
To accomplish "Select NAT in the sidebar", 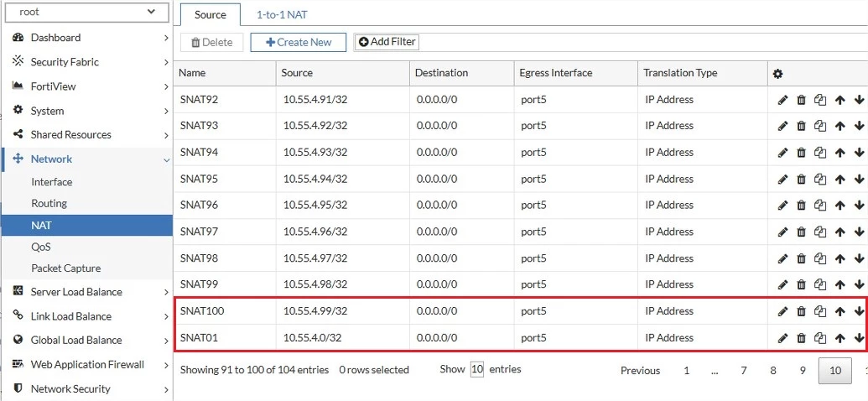I will [x=86, y=226].
